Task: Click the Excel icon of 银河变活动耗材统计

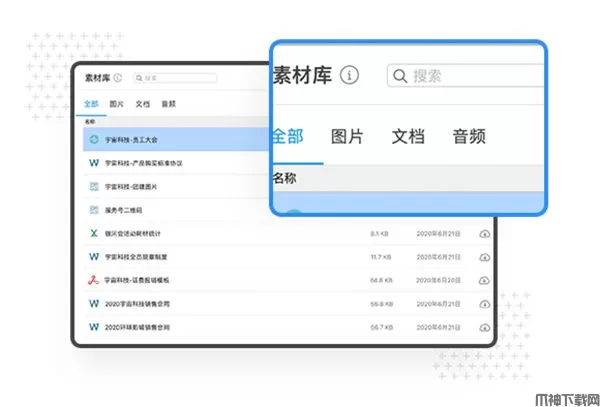Action: click(93, 234)
